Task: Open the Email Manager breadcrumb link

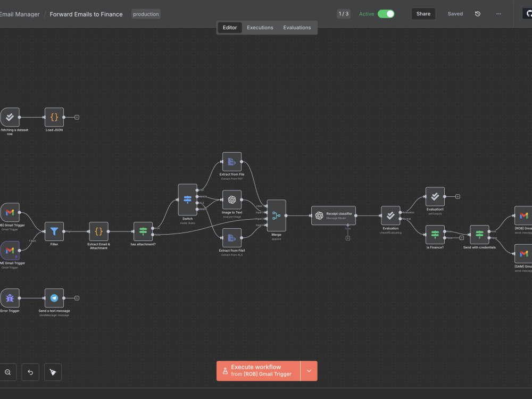Action: click(20, 14)
